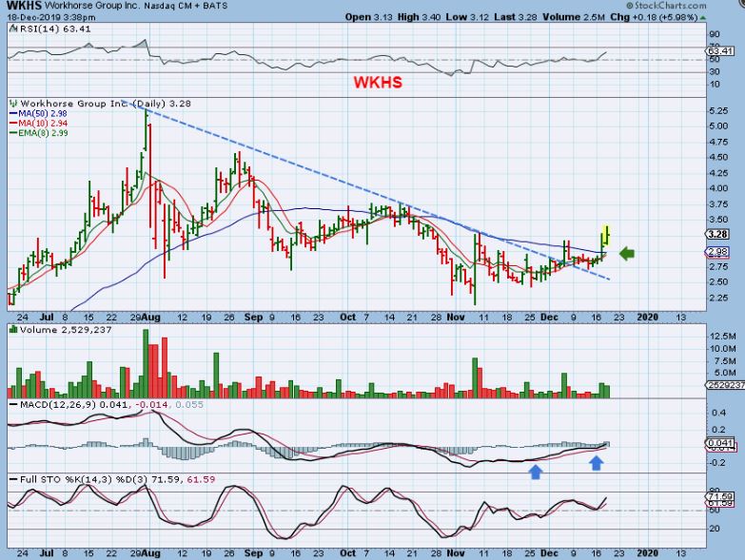
Task: Click the 12.5M level on the volume axis
Action: pyautogui.click(x=723, y=336)
